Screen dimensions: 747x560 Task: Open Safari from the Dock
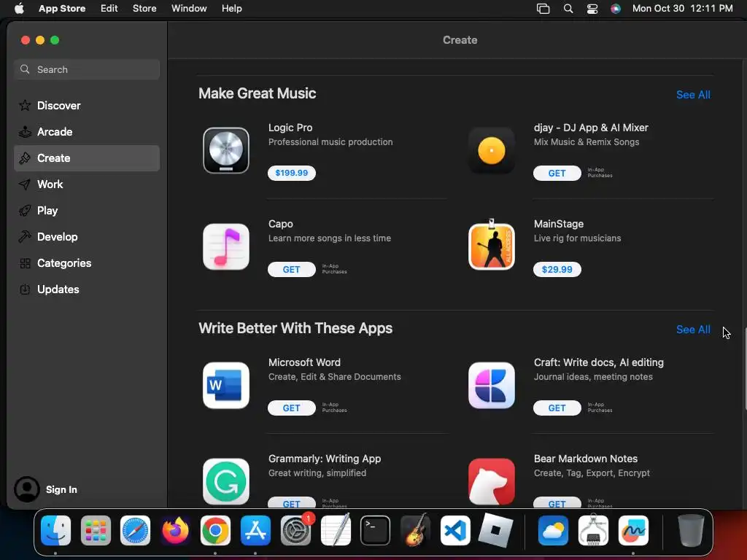pyautogui.click(x=135, y=530)
